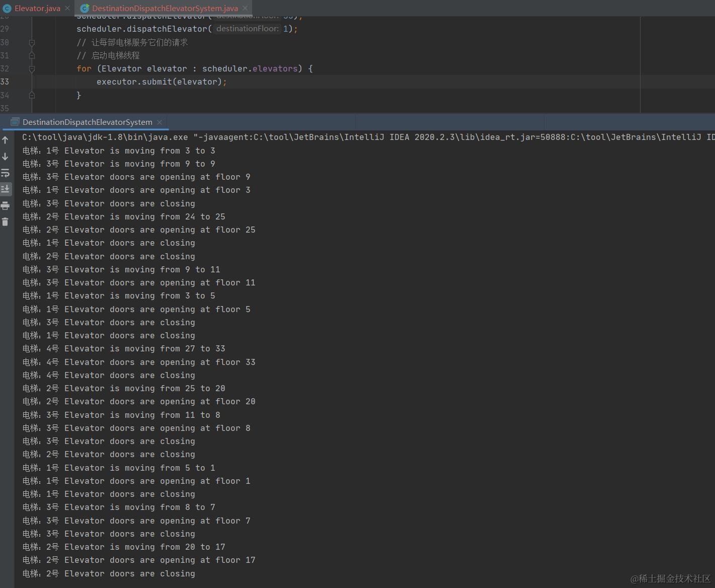Click the java.exe command line in console
715x588 pixels.
368,137
